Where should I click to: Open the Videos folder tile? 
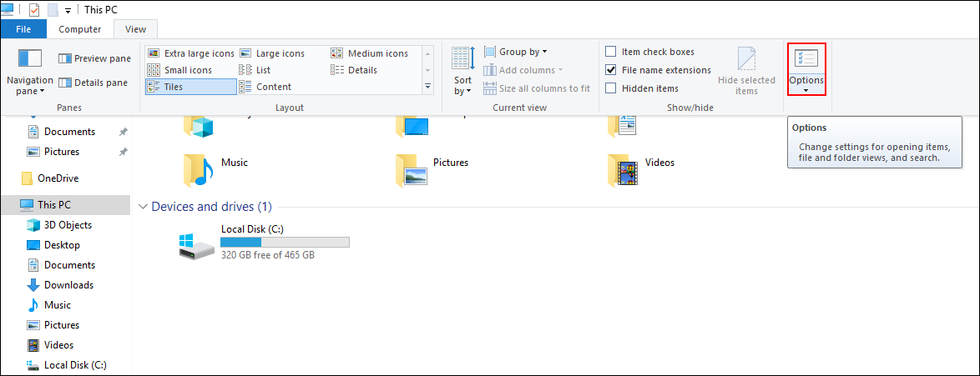[642, 170]
